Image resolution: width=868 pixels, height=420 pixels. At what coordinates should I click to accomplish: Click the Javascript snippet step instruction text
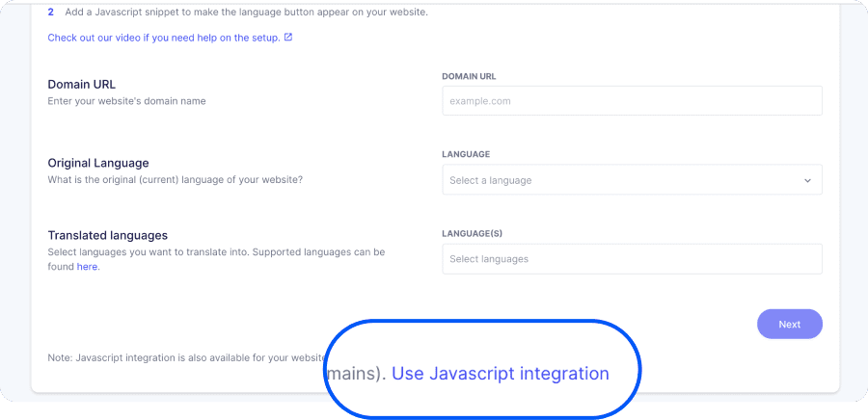pos(246,12)
